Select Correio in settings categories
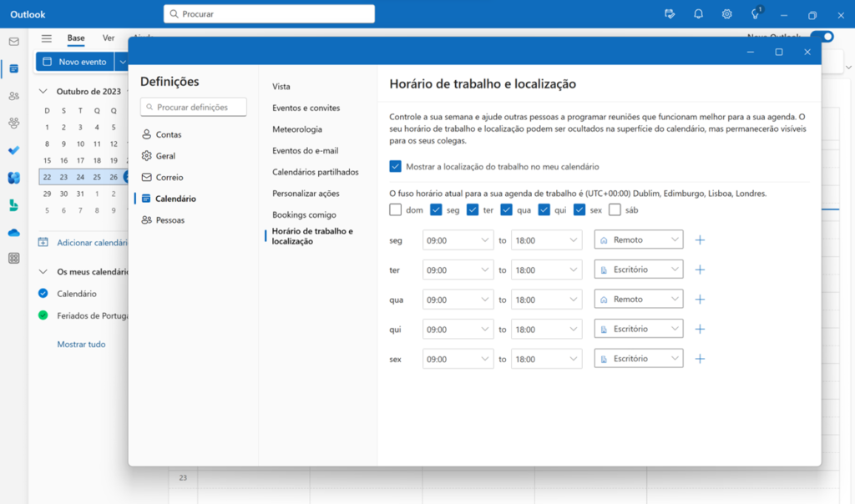 pyautogui.click(x=169, y=178)
